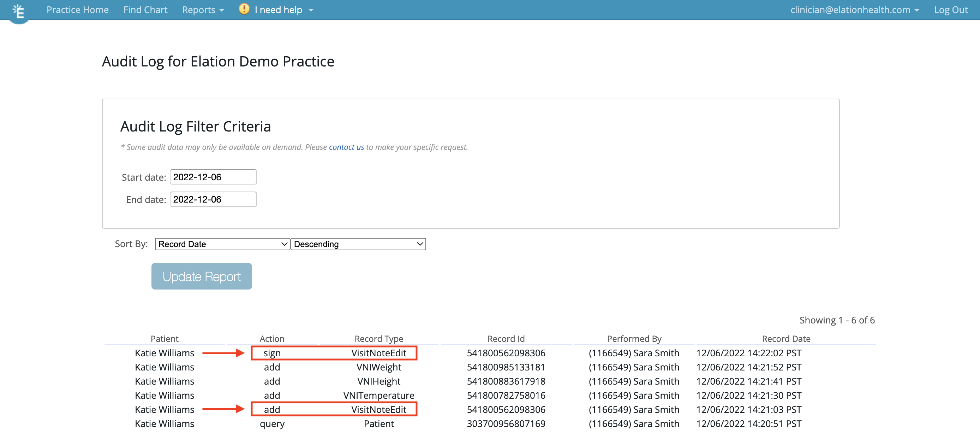Click Record Id 303700956807169 in the table
The height and width of the screenshot is (444, 980).
tap(506, 423)
